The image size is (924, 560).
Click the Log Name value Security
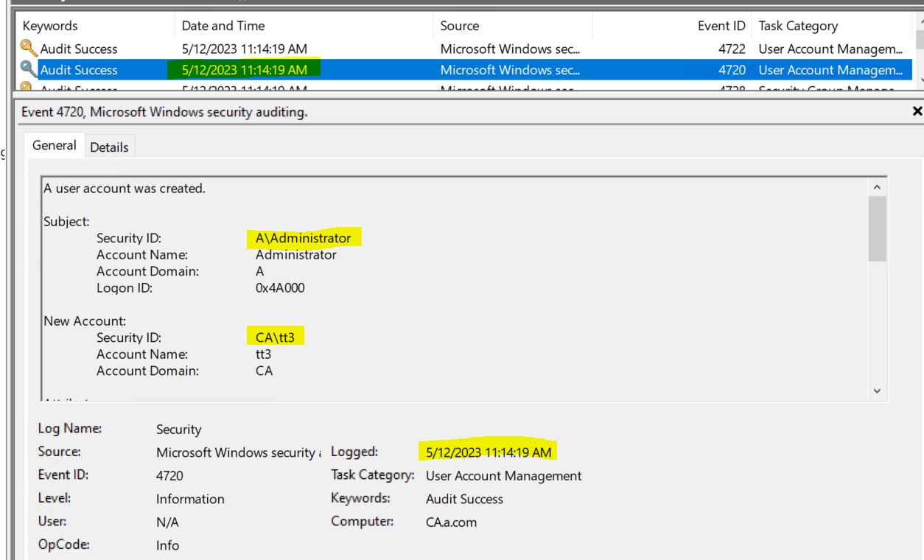[178, 429]
